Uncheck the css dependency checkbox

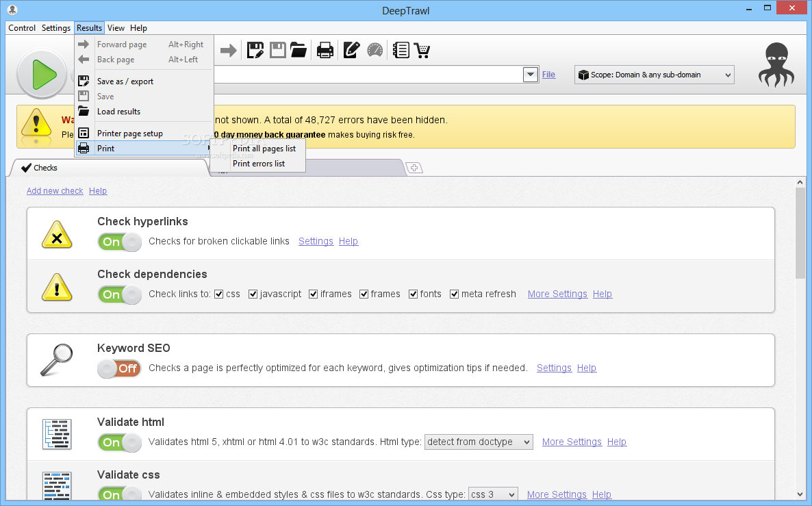(218, 294)
